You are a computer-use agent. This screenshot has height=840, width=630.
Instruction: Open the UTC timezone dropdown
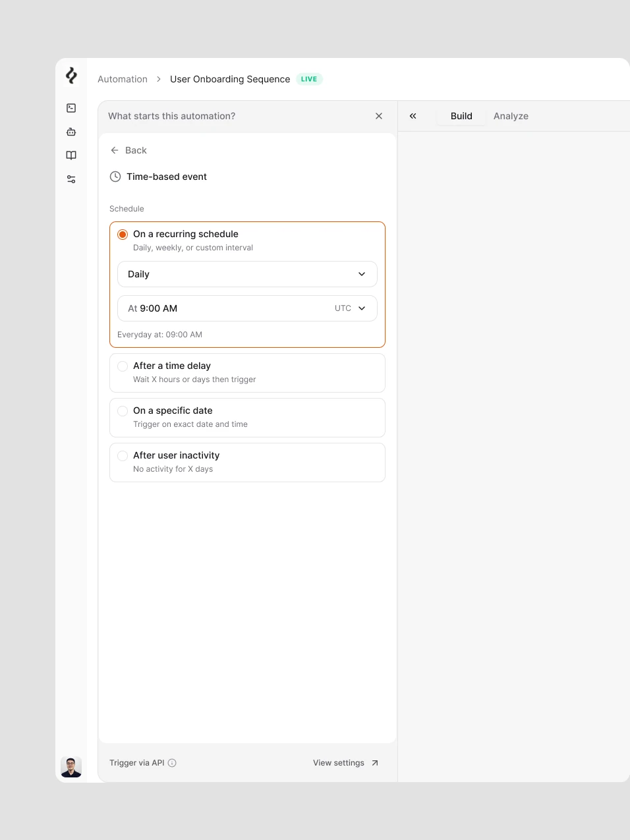pos(350,308)
